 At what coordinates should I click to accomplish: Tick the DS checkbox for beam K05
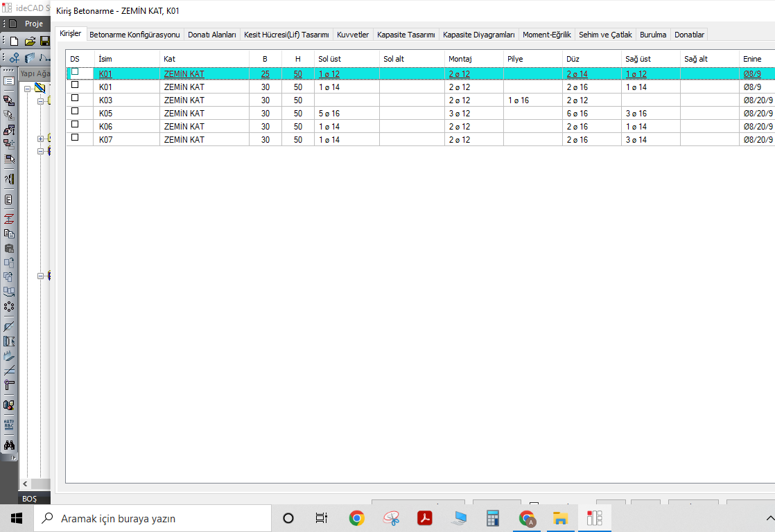pyautogui.click(x=75, y=111)
